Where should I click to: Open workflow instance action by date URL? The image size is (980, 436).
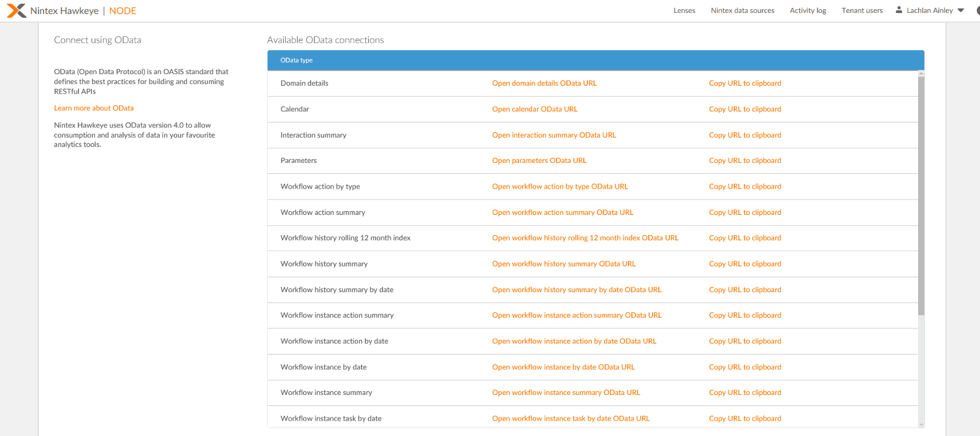[574, 341]
